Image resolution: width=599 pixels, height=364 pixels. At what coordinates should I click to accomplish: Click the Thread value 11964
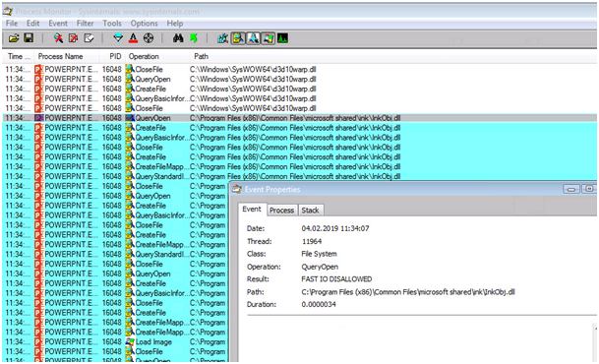click(312, 241)
